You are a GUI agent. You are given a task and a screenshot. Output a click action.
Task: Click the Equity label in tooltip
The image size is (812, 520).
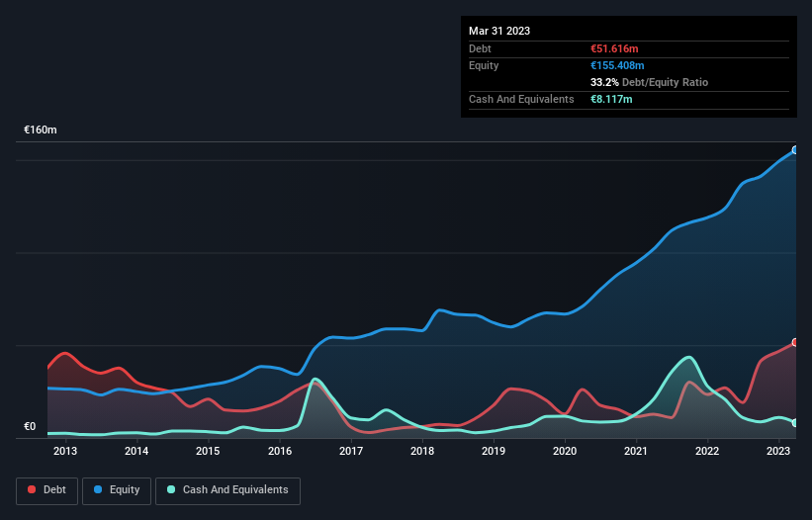pos(484,65)
